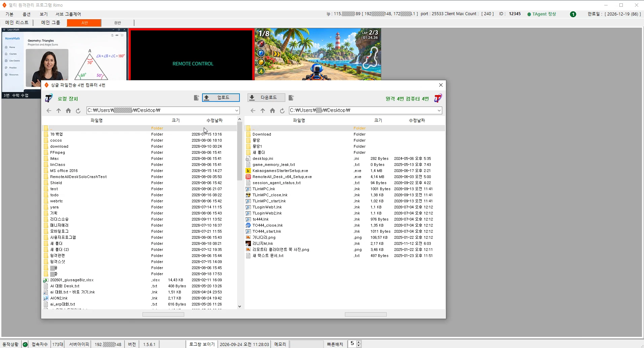Click the new-file icon beside Download
This screenshot has width=644, height=348.
291,98
